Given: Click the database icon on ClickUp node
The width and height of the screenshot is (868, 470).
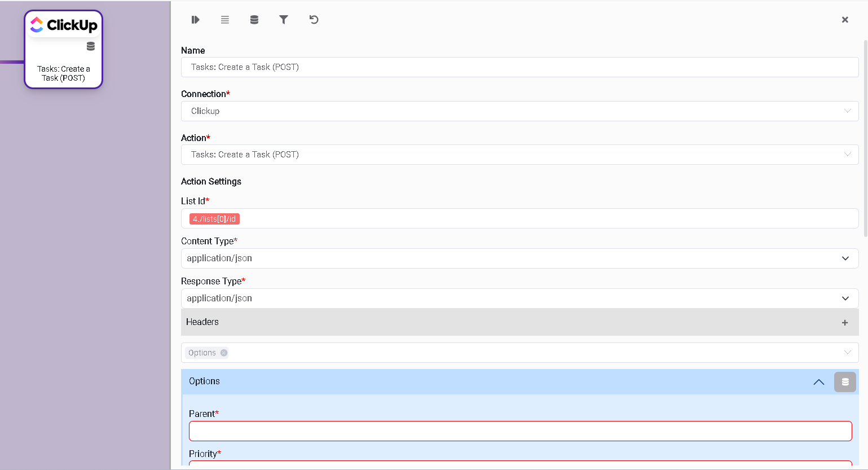Looking at the screenshot, I should click(x=91, y=46).
